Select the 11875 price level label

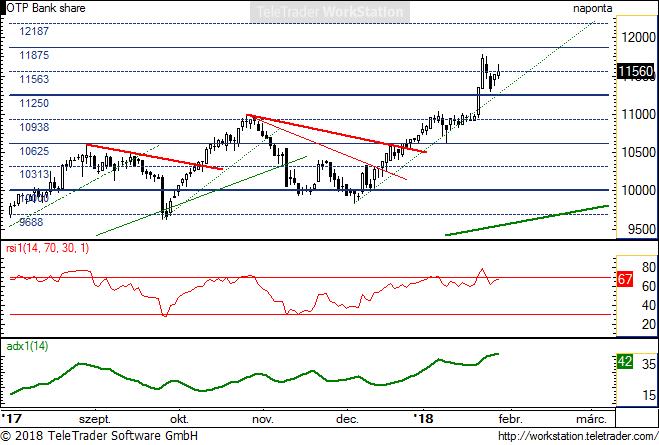pyautogui.click(x=34, y=55)
